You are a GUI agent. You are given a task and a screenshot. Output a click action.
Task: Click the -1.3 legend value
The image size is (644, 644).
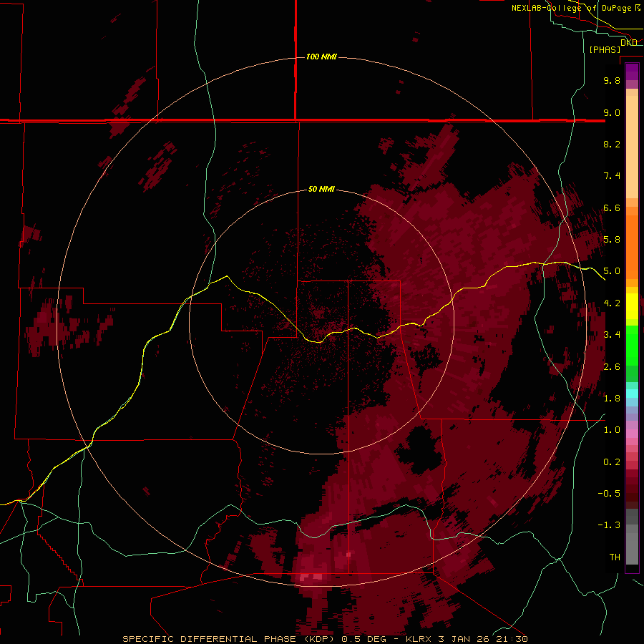pyautogui.click(x=609, y=525)
